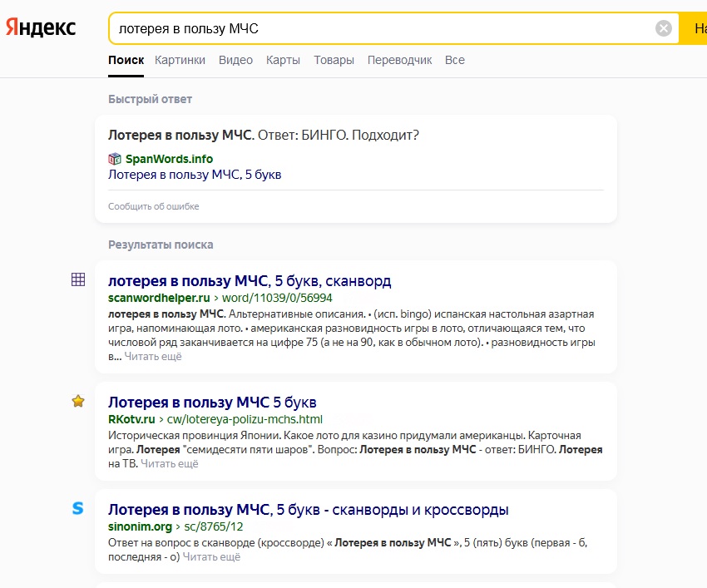Click the scanwordhelper grid favicon
Screen dimensions: 707x588
tap(78, 279)
